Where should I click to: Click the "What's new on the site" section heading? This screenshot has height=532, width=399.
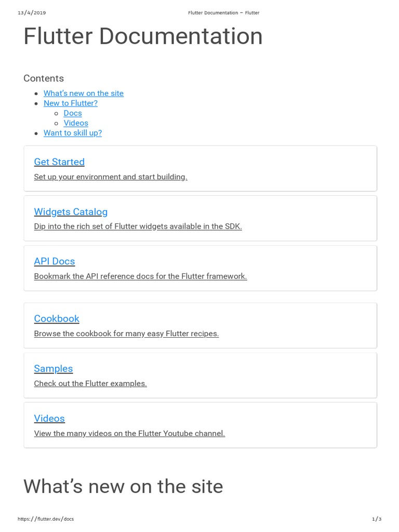click(123, 487)
